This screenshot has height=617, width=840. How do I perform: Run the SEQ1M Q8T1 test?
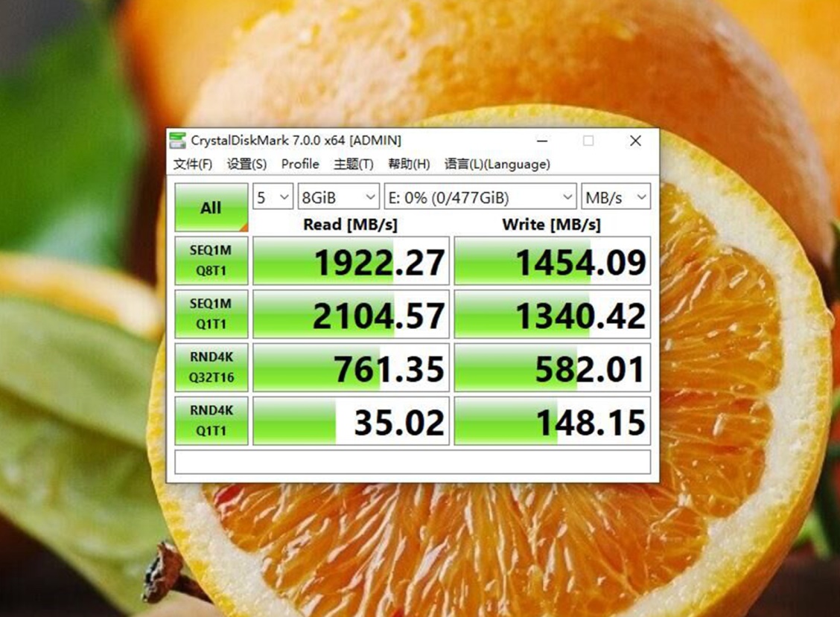pos(211,260)
